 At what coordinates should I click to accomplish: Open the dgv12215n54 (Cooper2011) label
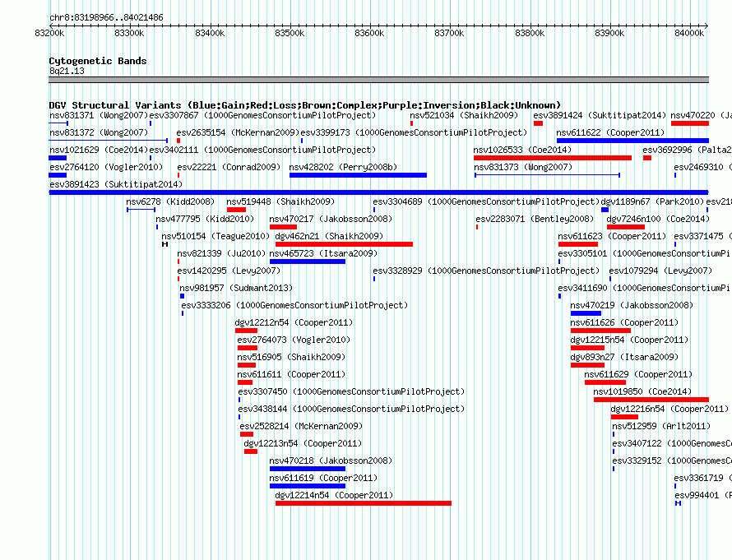[629, 340]
